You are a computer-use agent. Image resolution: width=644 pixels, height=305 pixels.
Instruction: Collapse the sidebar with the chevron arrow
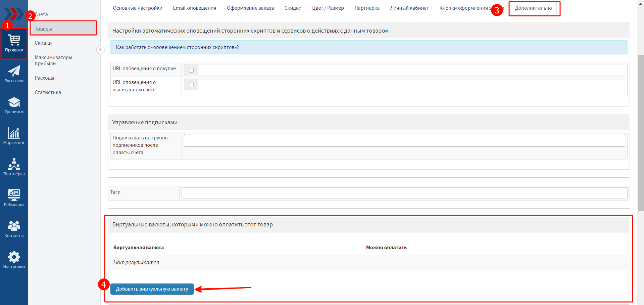click(100, 50)
